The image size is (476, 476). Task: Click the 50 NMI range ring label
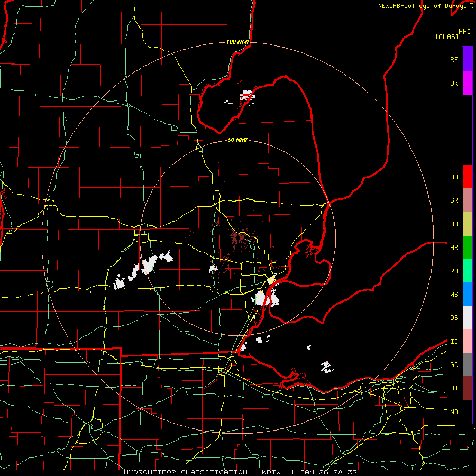coord(237,140)
